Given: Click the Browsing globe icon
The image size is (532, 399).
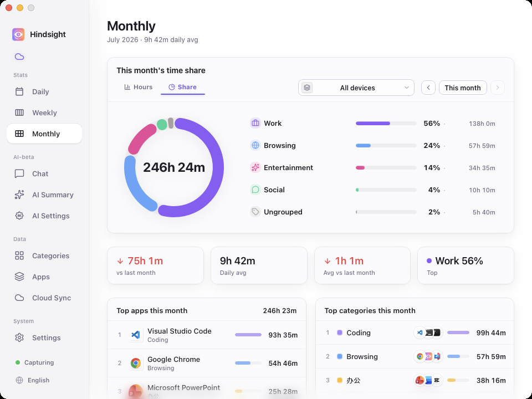Looking at the screenshot, I should pos(255,145).
